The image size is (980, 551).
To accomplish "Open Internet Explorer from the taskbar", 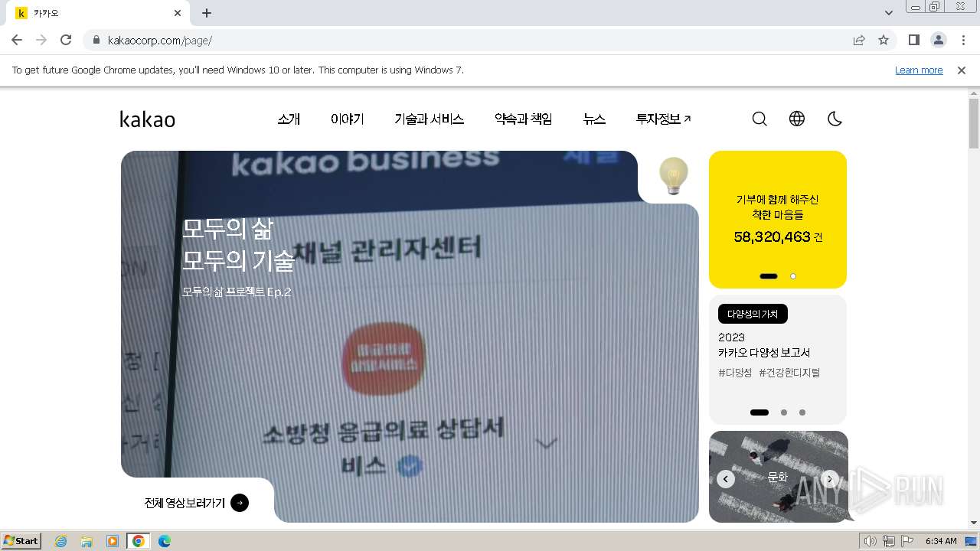I will (x=60, y=541).
